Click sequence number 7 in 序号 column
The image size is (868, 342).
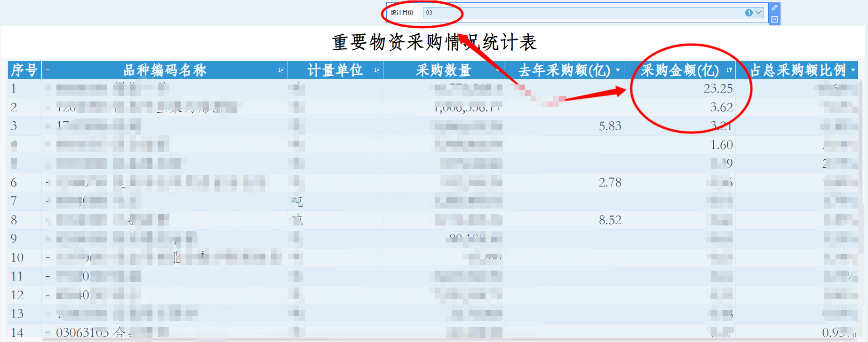click(x=14, y=201)
